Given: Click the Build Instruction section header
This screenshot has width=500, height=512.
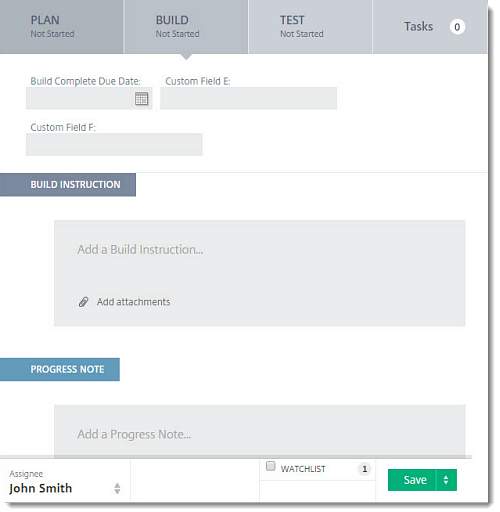Looking at the screenshot, I should coord(68,185).
